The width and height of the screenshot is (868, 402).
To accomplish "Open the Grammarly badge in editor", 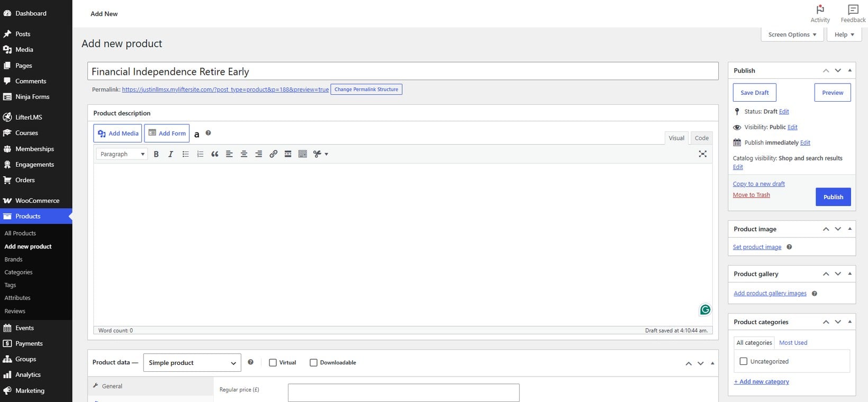I will pos(705,310).
